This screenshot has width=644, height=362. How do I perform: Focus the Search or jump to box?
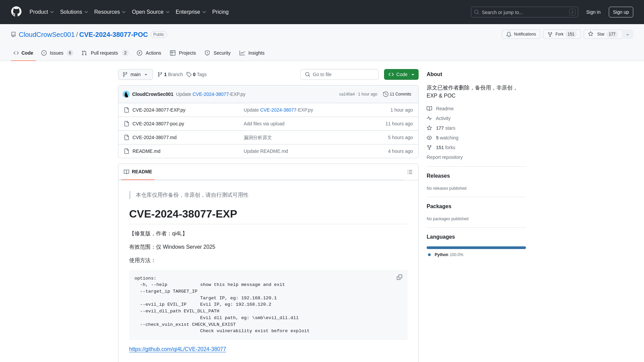point(524,12)
